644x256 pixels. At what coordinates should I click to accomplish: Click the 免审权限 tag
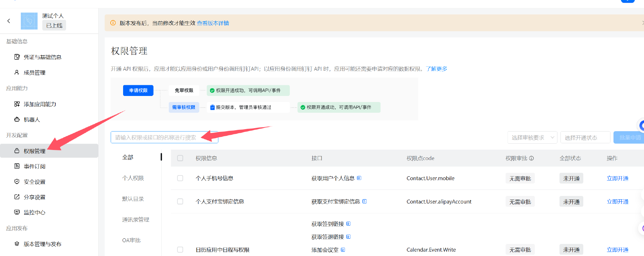pos(184,91)
